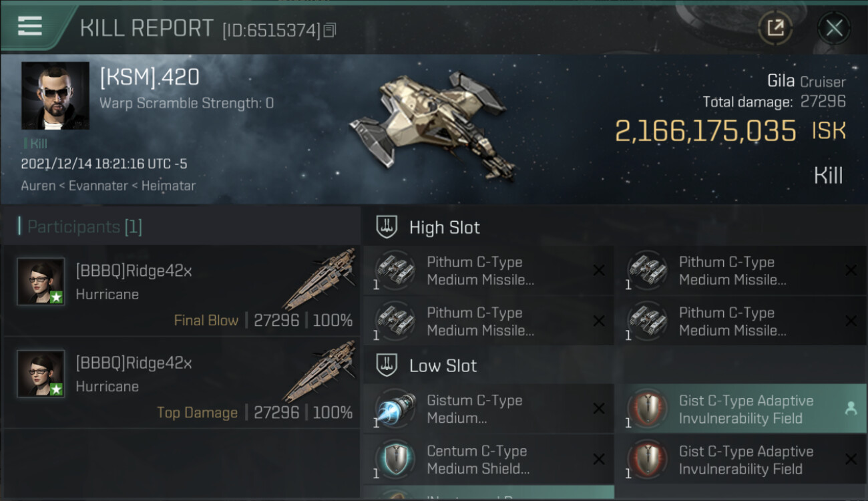
Task: Select first Pithum C-Type Missile launcher icon
Action: (395, 271)
